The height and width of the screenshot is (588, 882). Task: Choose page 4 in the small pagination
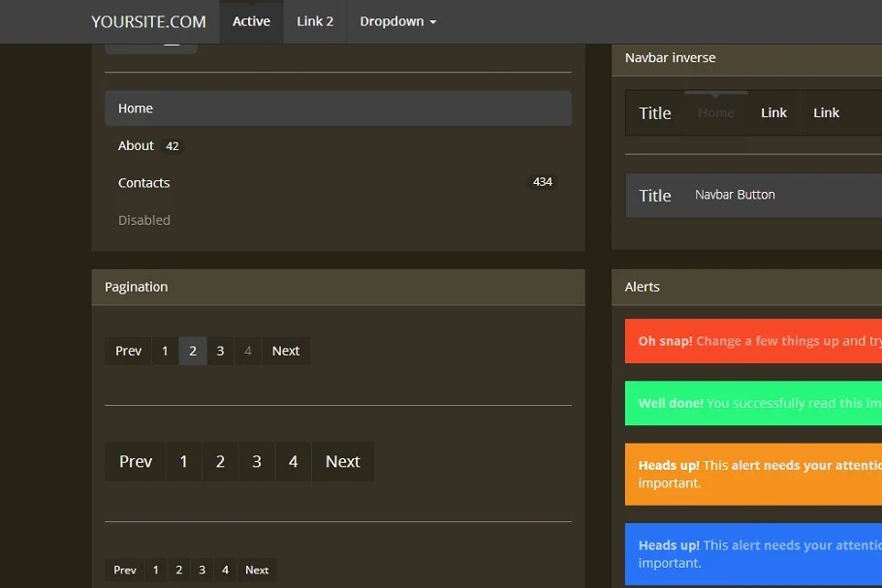click(225, 570)
